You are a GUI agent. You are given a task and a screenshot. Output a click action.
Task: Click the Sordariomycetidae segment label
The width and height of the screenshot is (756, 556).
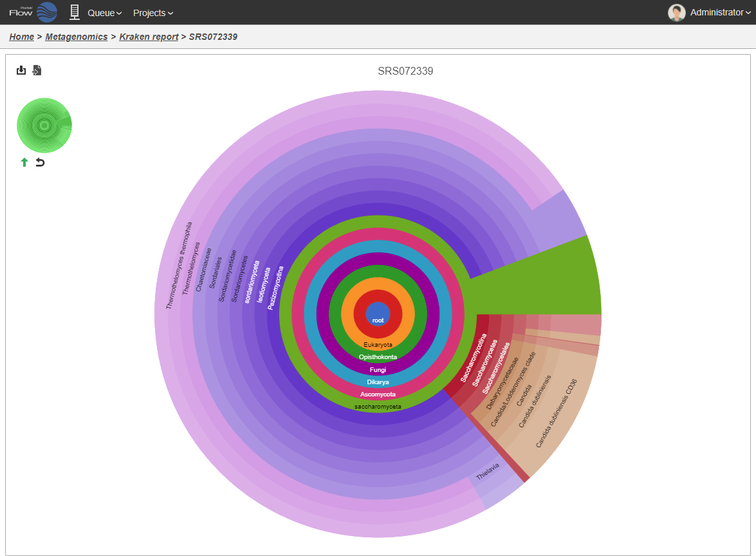point(228,275)
